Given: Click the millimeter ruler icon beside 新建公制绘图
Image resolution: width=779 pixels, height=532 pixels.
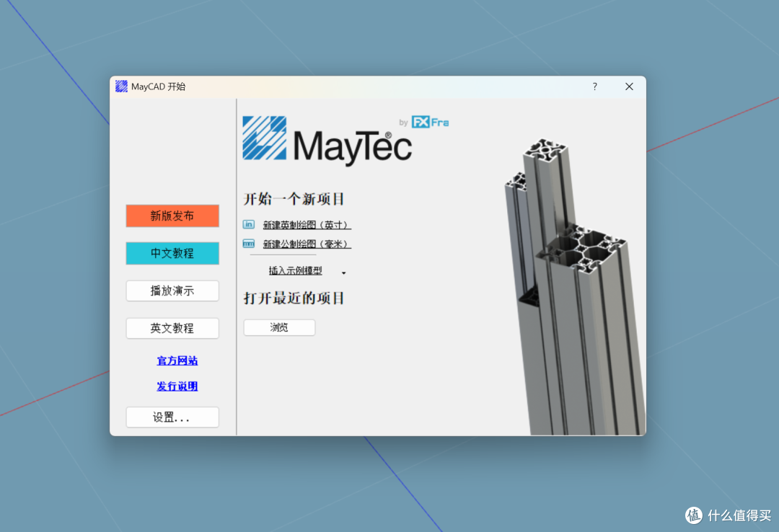Looking at the screenshot, I should pyautogui.click(x=248, y=244).
